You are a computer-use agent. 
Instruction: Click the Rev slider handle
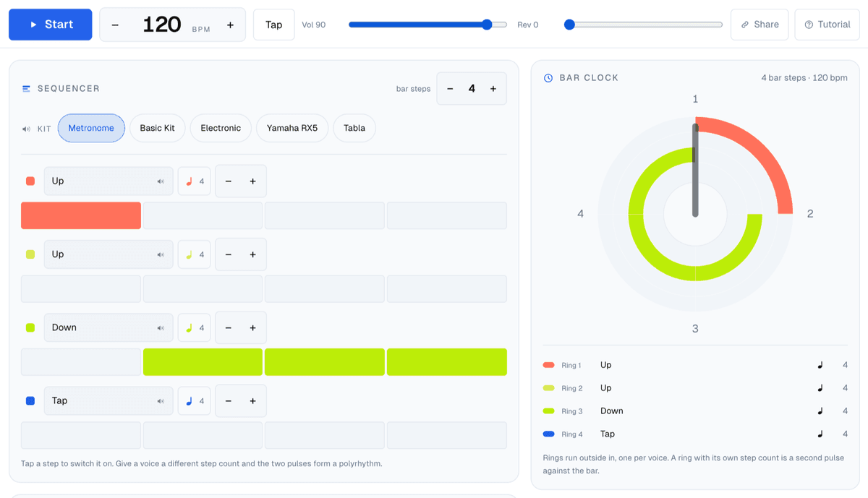click(x=569, y=25)
